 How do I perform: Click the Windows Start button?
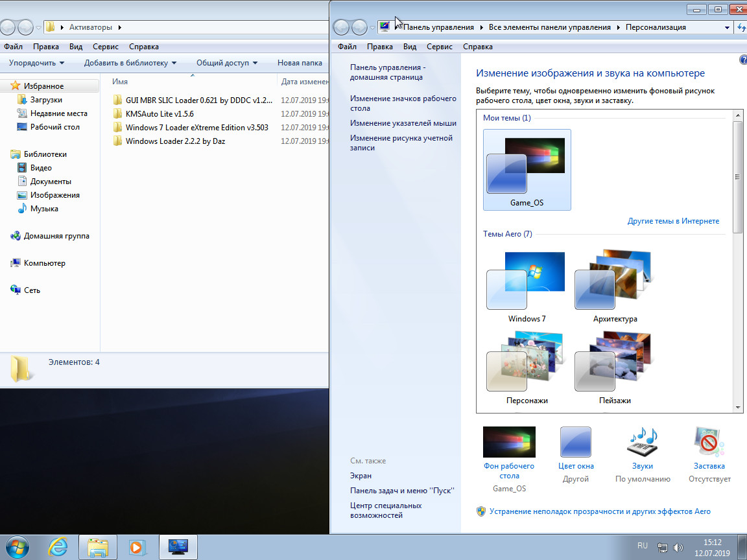[18, 546]
